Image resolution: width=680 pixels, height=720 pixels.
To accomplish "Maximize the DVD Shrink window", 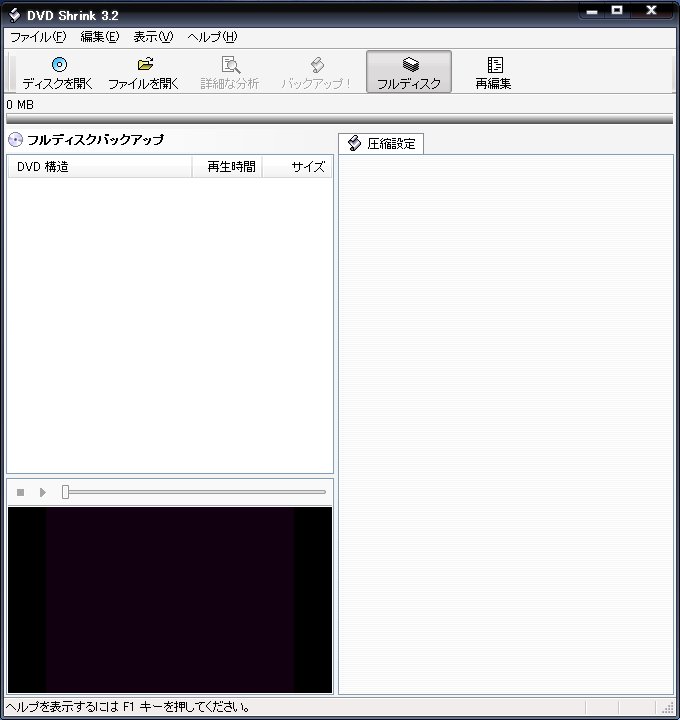I will coord(617,11).
